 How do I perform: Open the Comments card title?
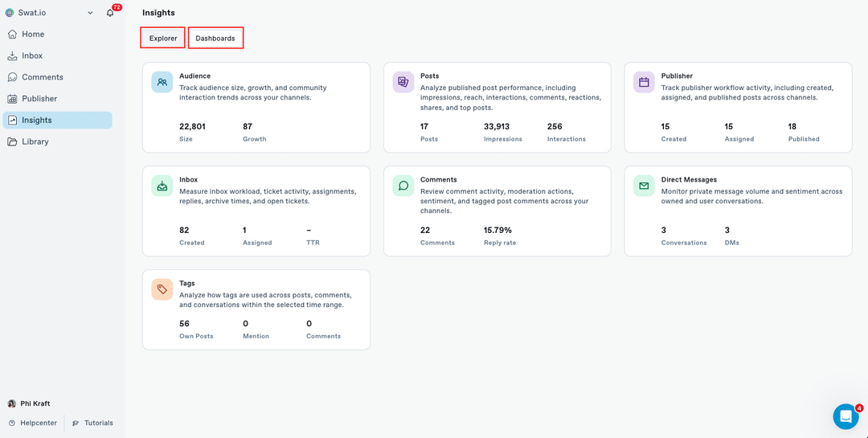coord(439,179)
